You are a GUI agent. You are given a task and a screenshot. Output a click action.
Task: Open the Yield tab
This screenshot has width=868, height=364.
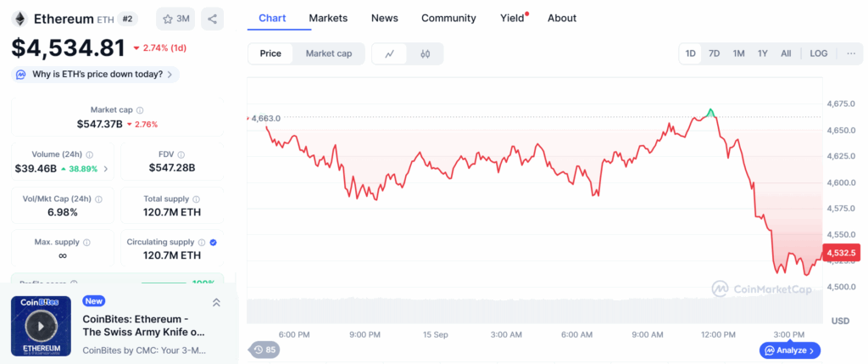(x=513, y=19)
